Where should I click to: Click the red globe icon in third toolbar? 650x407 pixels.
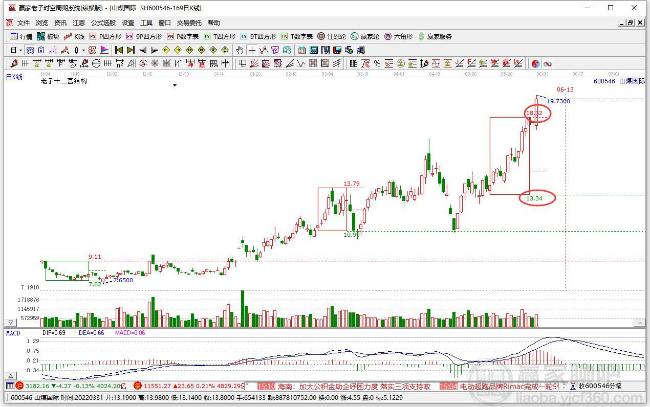(536, 64)
